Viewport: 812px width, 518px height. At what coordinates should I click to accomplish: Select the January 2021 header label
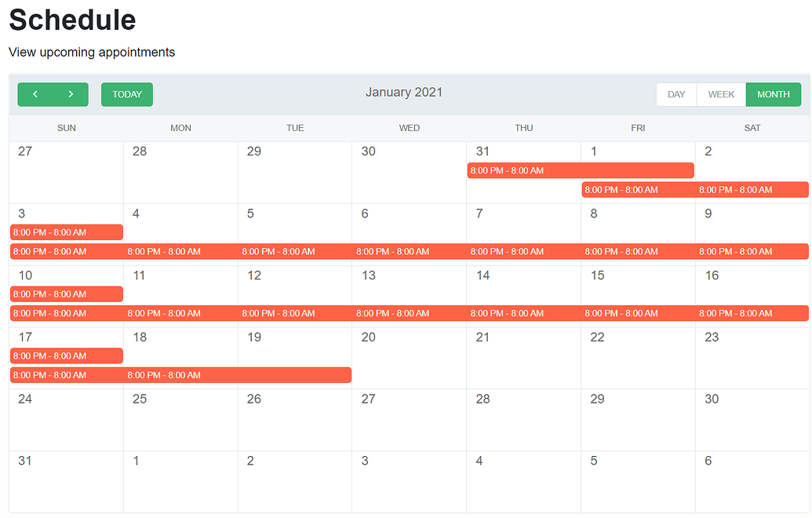pos(404,92)
